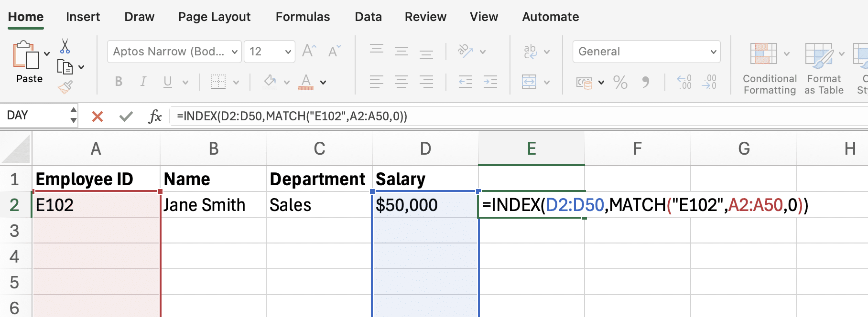Open Insert Function fx dialog
This screenshot has width=868, height=317.
155,116
